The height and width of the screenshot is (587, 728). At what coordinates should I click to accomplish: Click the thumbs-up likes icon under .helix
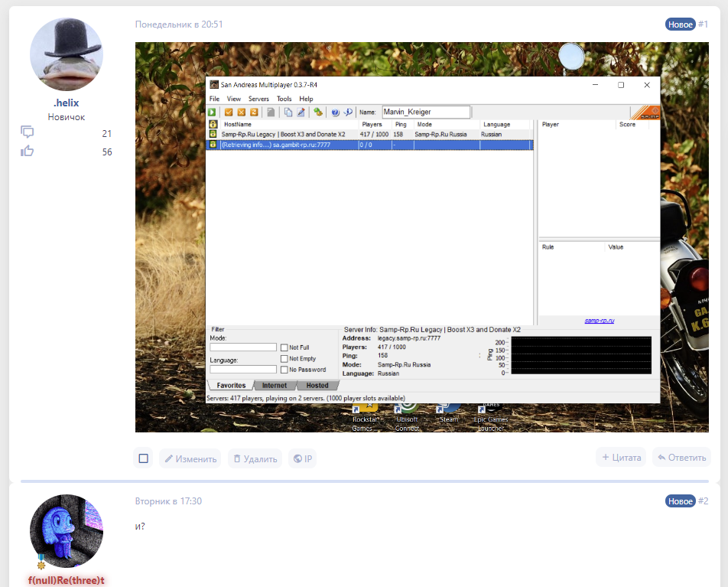tap(28, 152)
